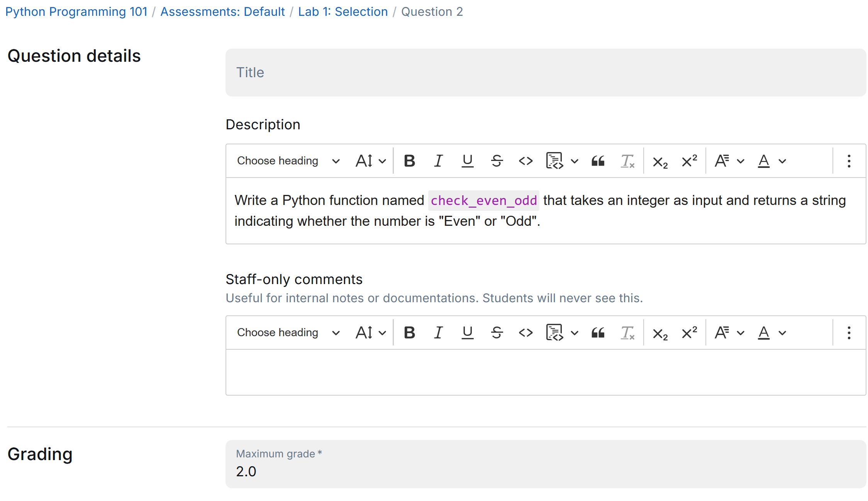Toggle Italic in Staff-only comments toolbar
868x501 pixels.
[x=438, y=333]
